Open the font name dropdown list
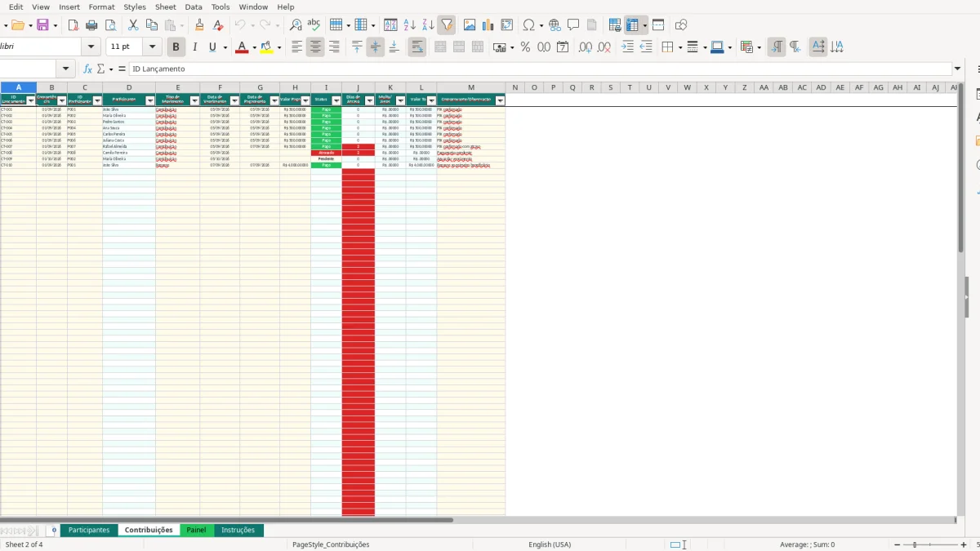Screen dimensions: 980x551 pos(91,47)
